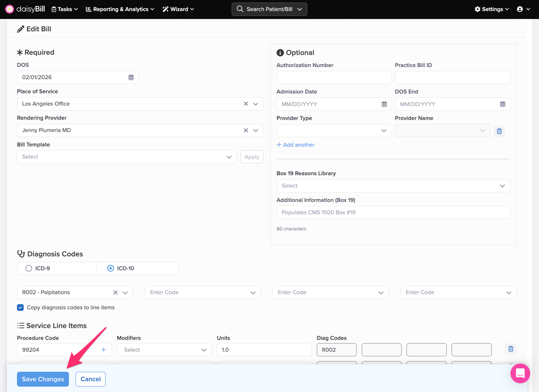Viewport: 539px width, 392px height.
Task: Open the Tasks menu
Action: (x=65, y=9)
